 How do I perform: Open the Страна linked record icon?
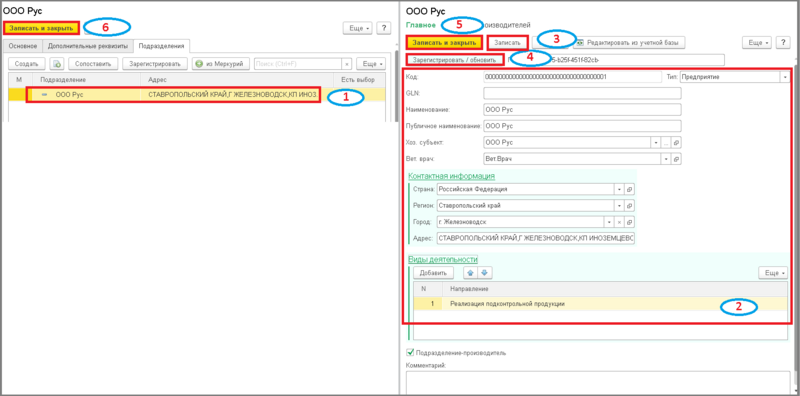(x=629, y=189)
